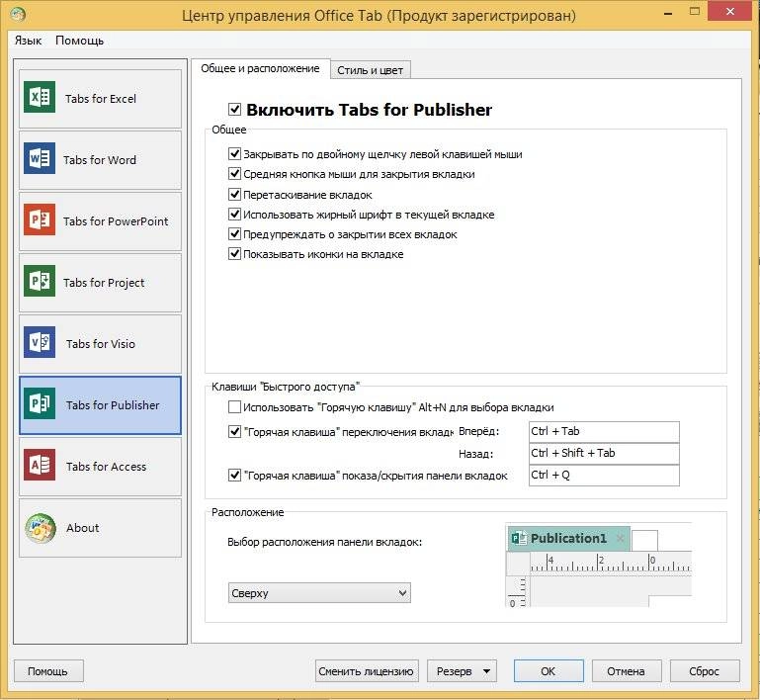Select Tabs for Visio label
760x700 pixels.
tap(101, 344)
